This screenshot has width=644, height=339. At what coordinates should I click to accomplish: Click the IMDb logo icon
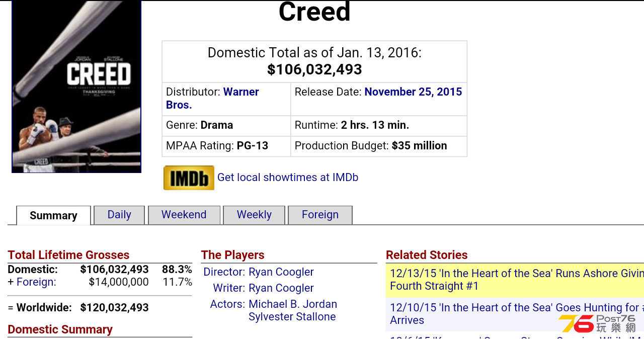(189, 178)
